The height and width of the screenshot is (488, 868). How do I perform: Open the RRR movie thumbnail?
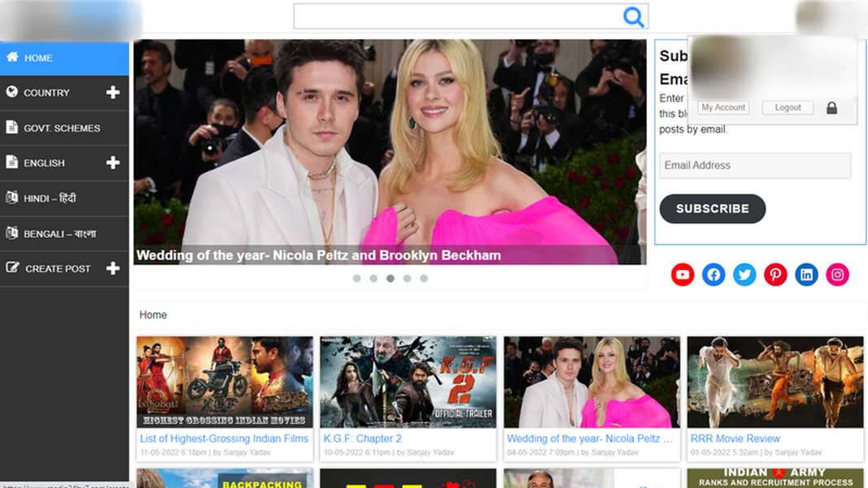tap(775, 381)
